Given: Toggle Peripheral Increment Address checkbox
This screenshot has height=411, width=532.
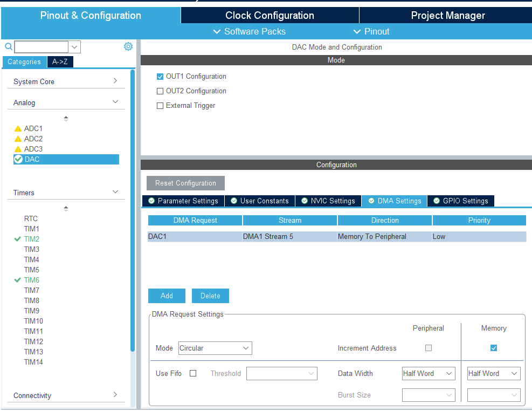Looking at the screenshot, I should (429, 348).
